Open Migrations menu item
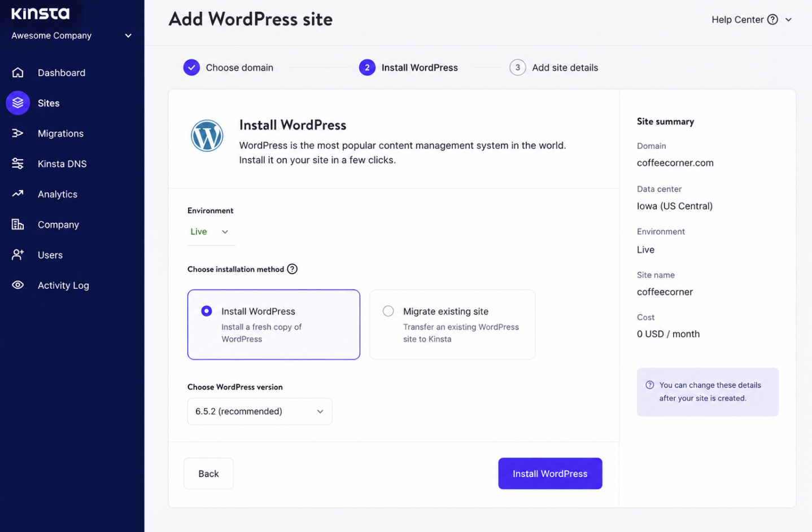This screenshot has width=812, height=532. pyautogui.click(x=60, y=134)
